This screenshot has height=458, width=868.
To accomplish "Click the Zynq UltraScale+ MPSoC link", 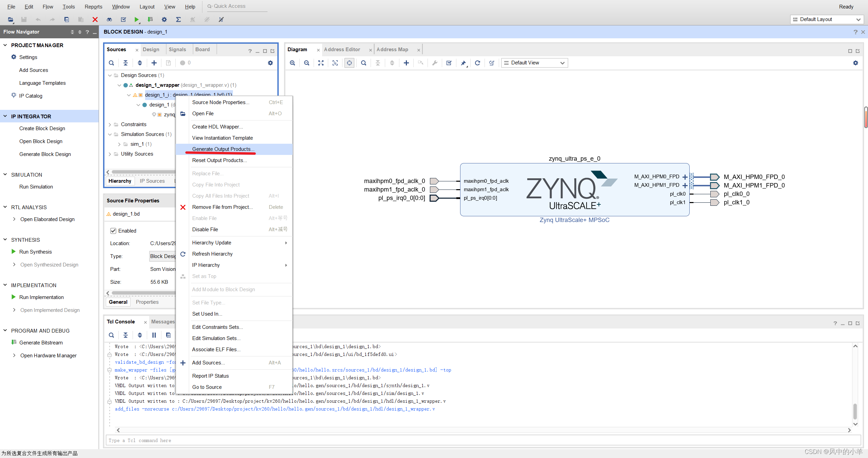I will (x=574, y=220).
